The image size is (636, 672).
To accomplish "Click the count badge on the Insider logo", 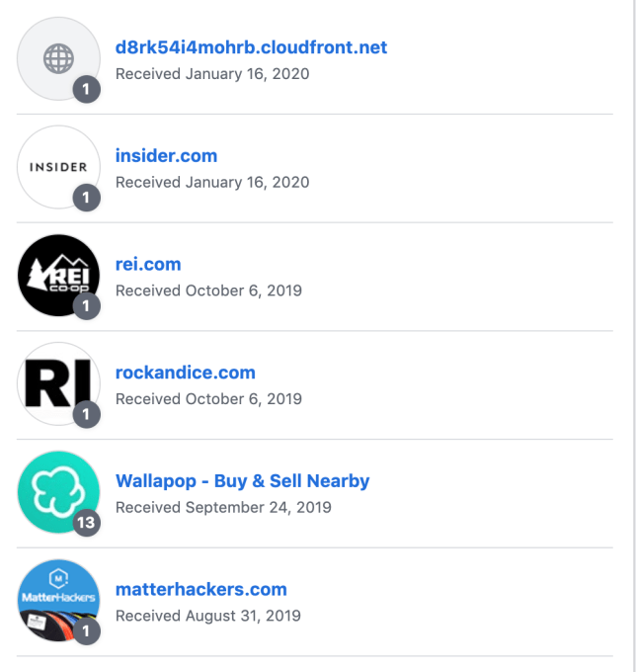I will coord(86,198).
